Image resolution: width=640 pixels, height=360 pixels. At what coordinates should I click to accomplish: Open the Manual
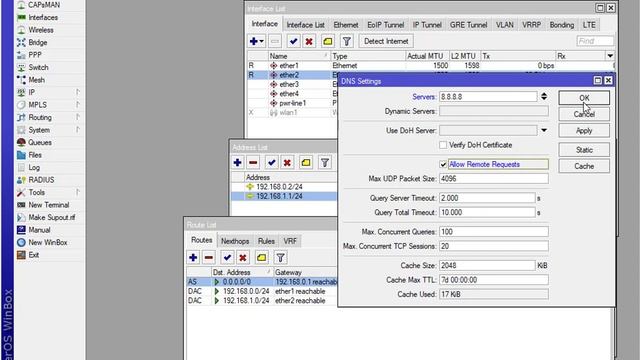(39, 230)
